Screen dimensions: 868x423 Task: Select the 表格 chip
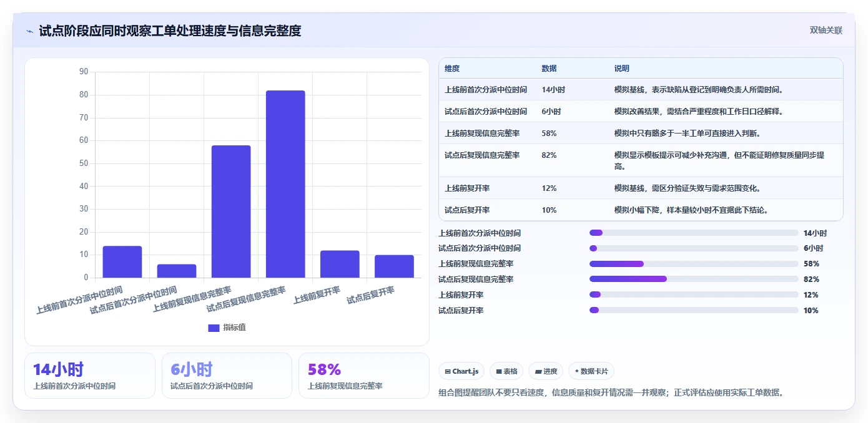click(x=506, y=371)
